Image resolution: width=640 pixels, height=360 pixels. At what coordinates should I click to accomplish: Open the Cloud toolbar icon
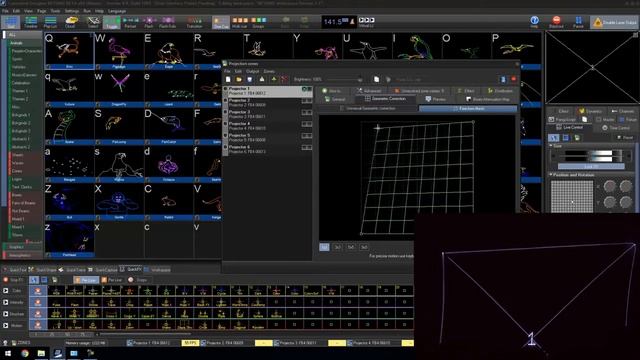pos(71,22)
